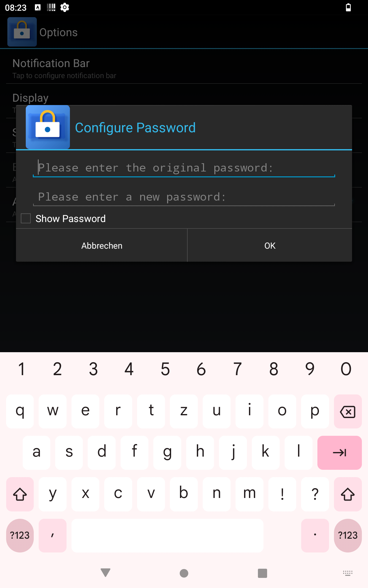This screenshot has height=588, width=368.
Task: Tap the tab/next arrow key
Action: tap(339, 453)
